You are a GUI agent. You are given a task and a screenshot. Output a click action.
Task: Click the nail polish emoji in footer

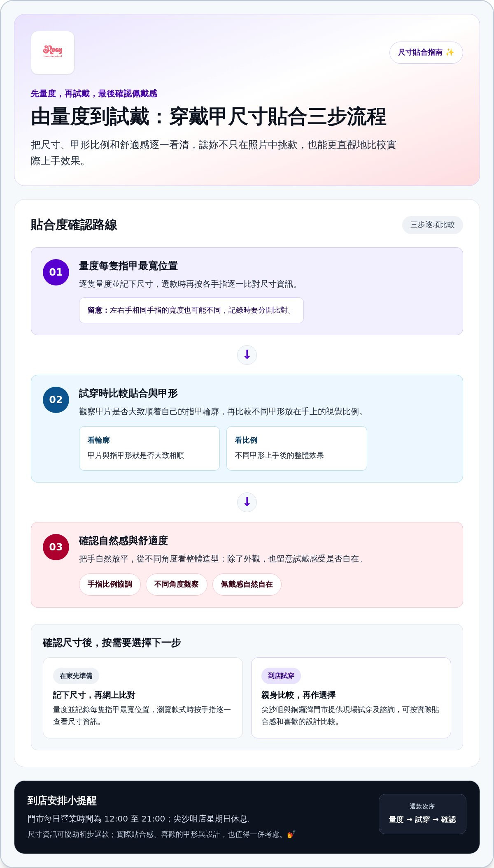click(291, 835)
